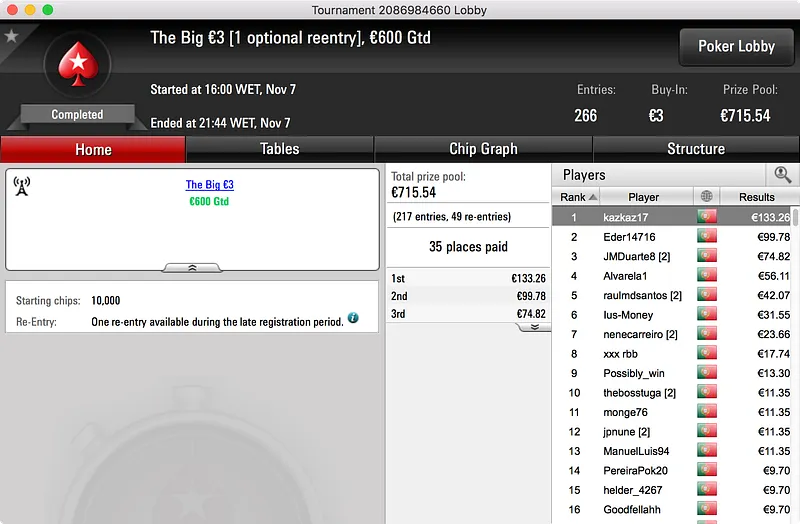Click the broadcast tower icon
The image size is (800, 524).
21,186
